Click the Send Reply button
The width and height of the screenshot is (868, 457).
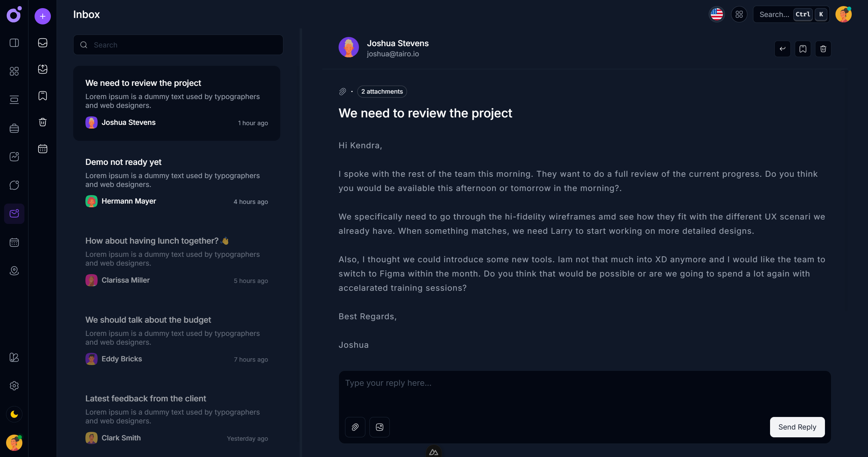coord(797,427)
